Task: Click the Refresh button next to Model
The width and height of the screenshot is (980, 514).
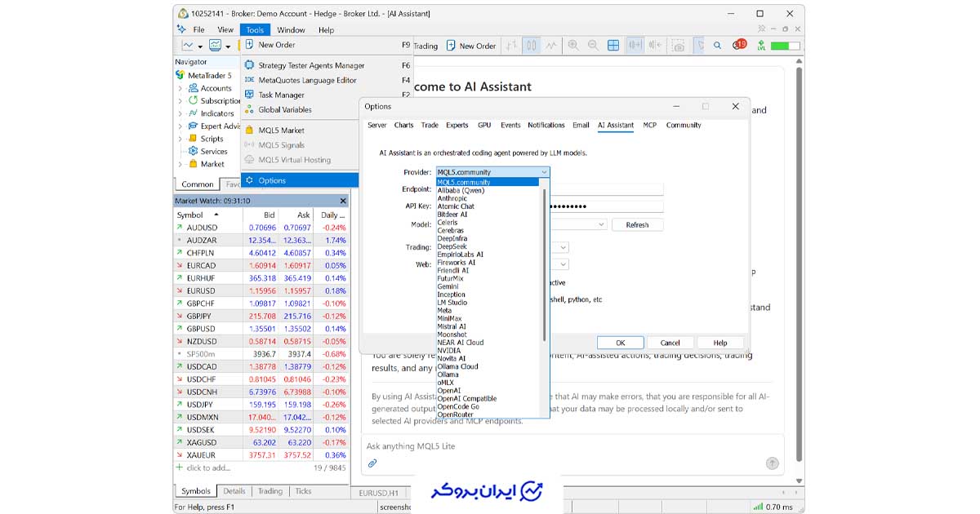Action: pos(637,224)
